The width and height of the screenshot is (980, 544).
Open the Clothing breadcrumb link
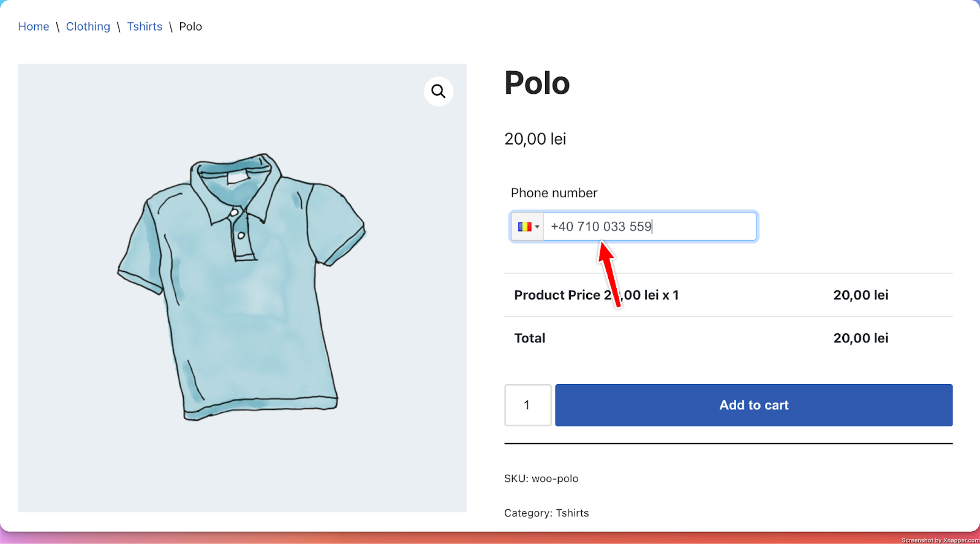click(x=88, y=26)
